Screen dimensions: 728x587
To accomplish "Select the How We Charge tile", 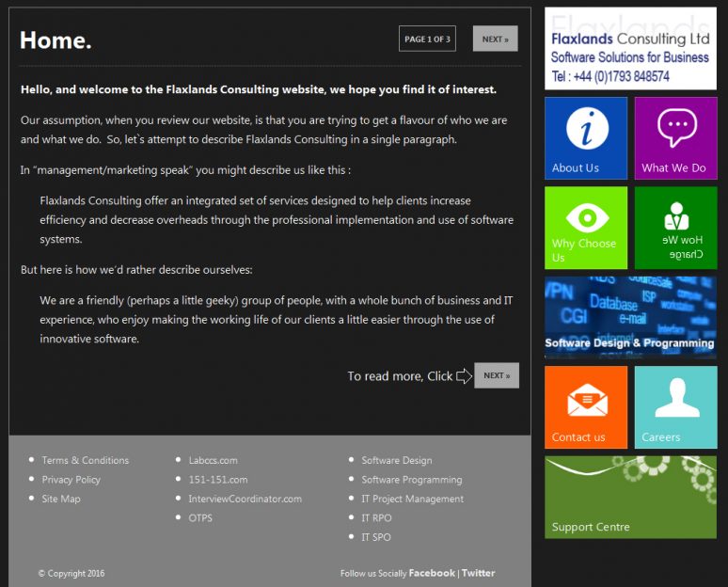I will [675, 228].
